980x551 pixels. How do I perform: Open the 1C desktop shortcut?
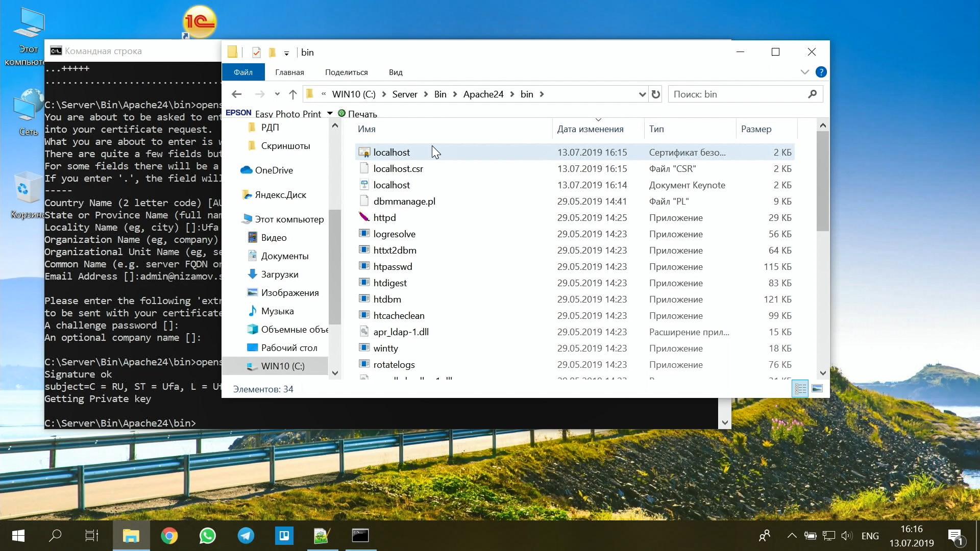(x=200, y=22)
